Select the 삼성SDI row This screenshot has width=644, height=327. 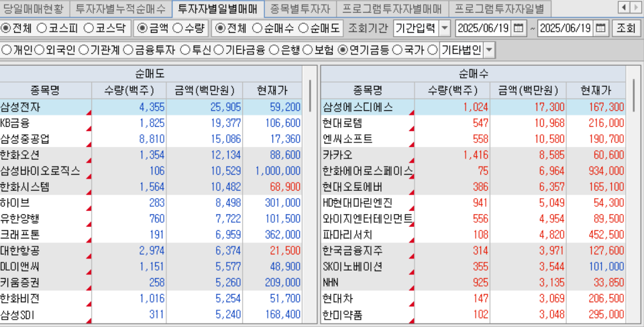click(x=151, y=315)
